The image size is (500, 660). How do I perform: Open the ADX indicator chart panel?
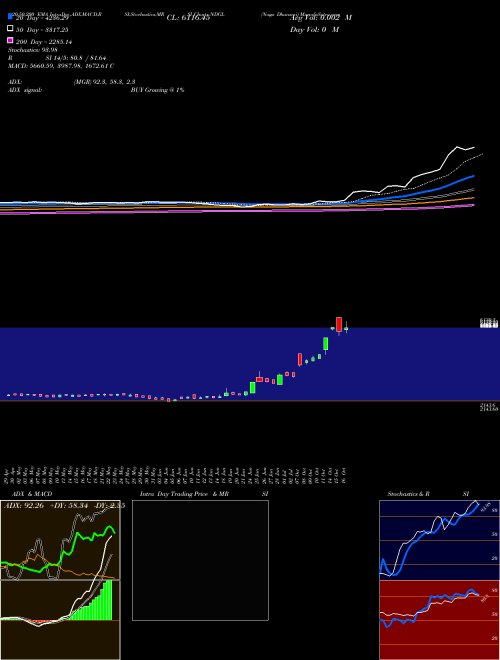(60, 540)
